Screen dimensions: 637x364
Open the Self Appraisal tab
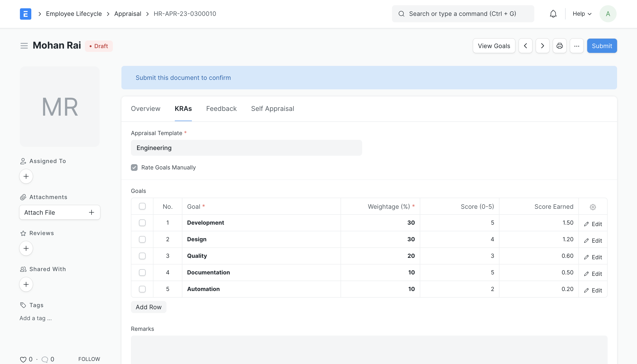(x=272, y=109)
